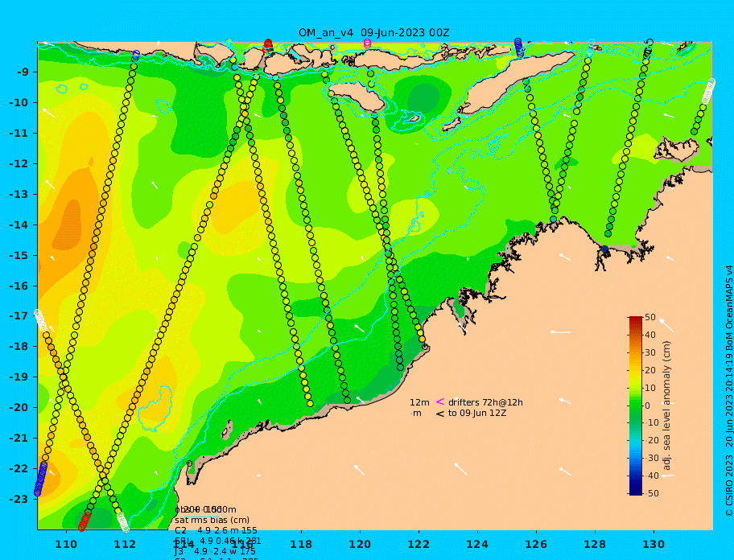Click the colorbar tick label "20"
The height and width of the screenshot is (560, 734).
pos(650,370)
